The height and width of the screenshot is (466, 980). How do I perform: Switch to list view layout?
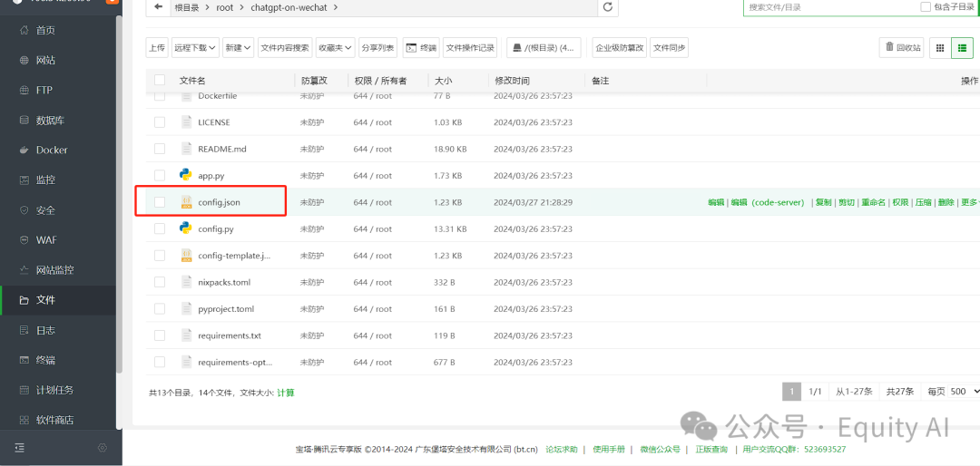tap(962, 48)
